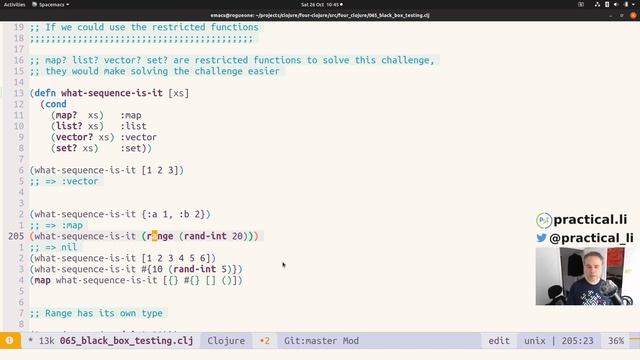Click the cond keyword
Image resolution: width=640 pixels, height=360 pixels.
[x=56, y=104]
